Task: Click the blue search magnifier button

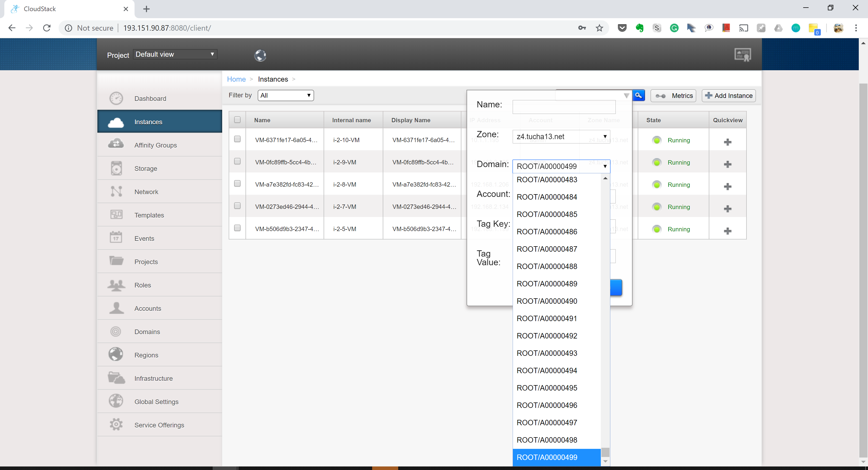Action: tap(638, 95)
